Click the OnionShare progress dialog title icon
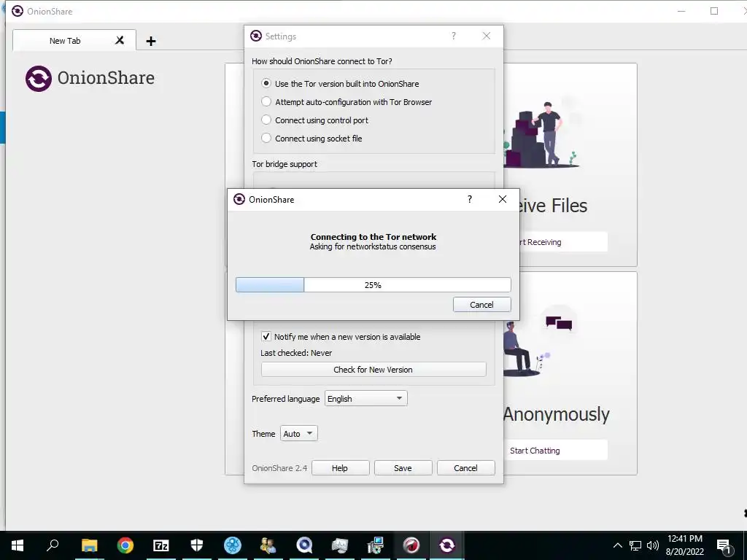The height and width of the screenshot is (560, 747). click(239, 199)
